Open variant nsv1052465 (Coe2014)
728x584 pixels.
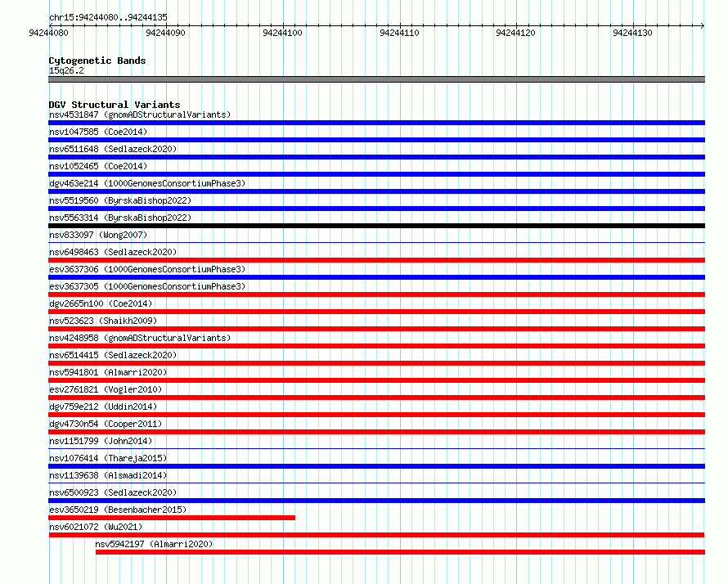coord(98,166)
